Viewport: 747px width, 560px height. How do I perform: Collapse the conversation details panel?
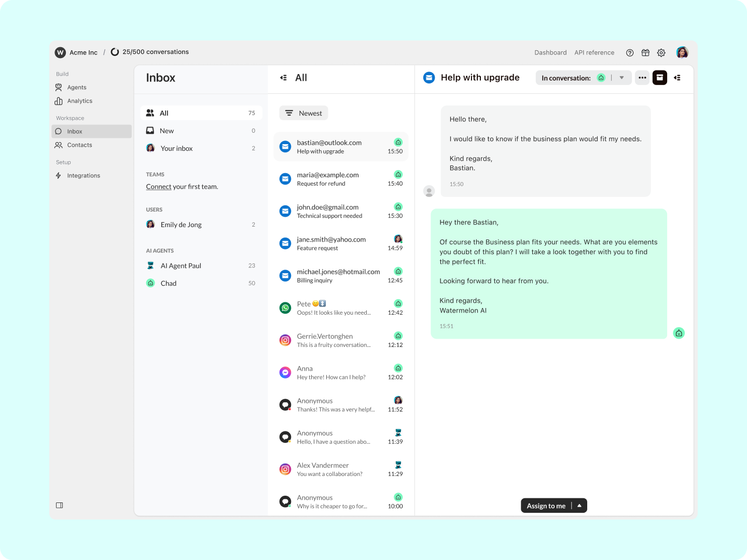click(677, 77)
